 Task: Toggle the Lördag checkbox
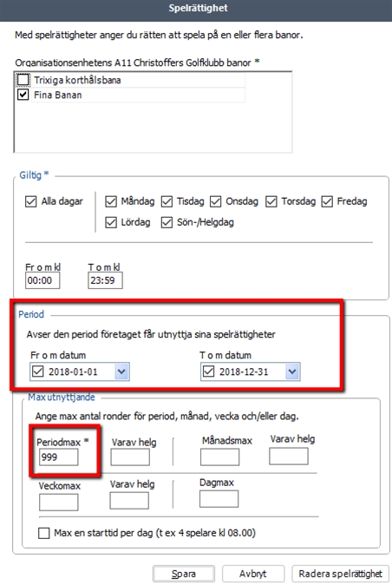coord(111,222)
